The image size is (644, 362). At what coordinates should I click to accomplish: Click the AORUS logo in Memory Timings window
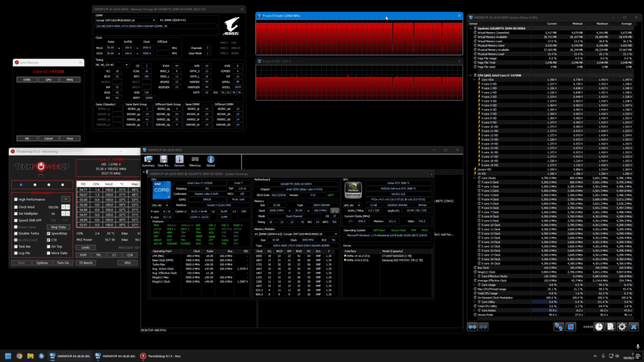pos(231,27)
